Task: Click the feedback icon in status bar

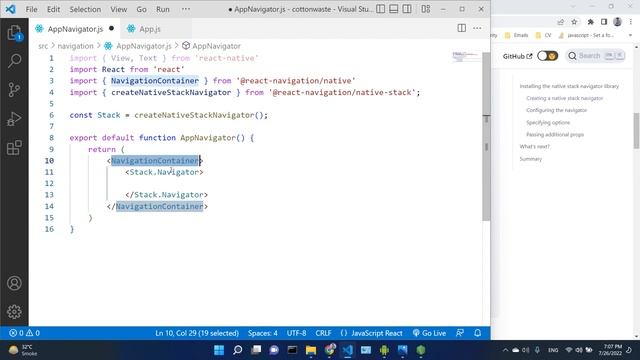Action: point(460,333)
